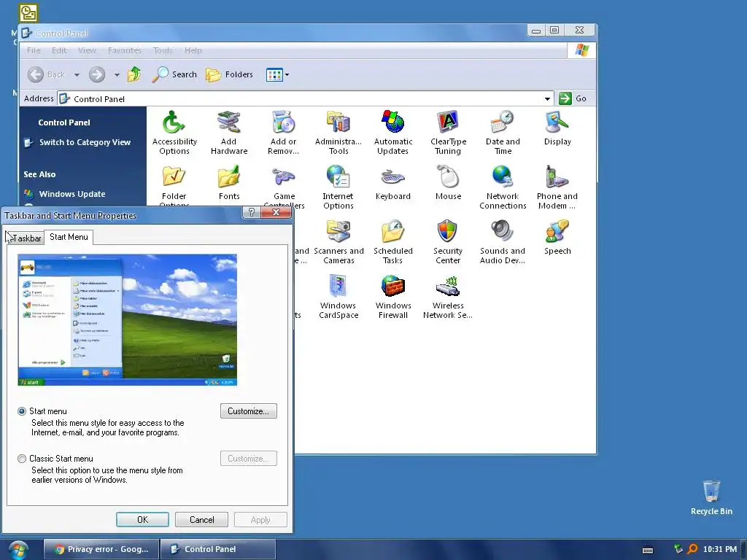Click the on-screen keyboard tray icon
The height and width of the screenshot is (560, 747).
click(x=648, y=550)
